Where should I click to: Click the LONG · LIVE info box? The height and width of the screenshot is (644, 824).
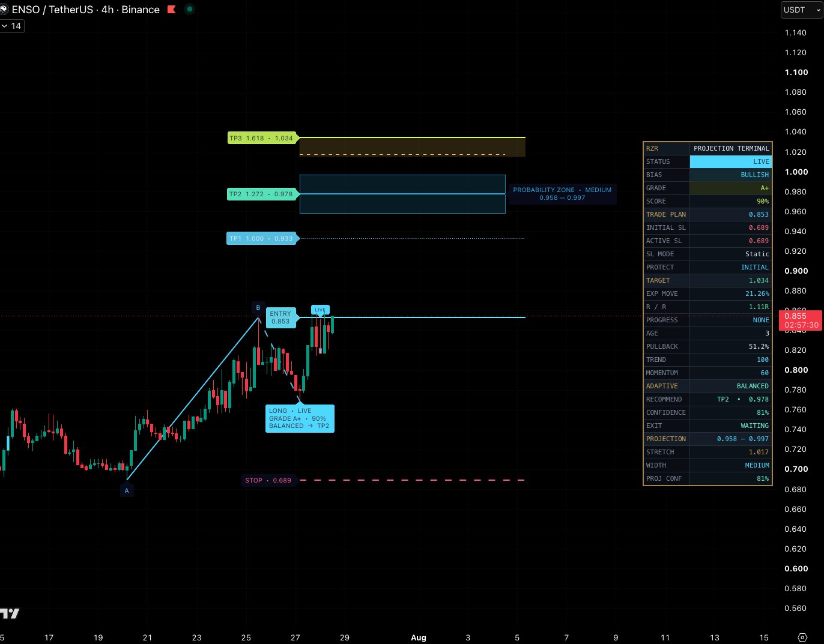300,418
